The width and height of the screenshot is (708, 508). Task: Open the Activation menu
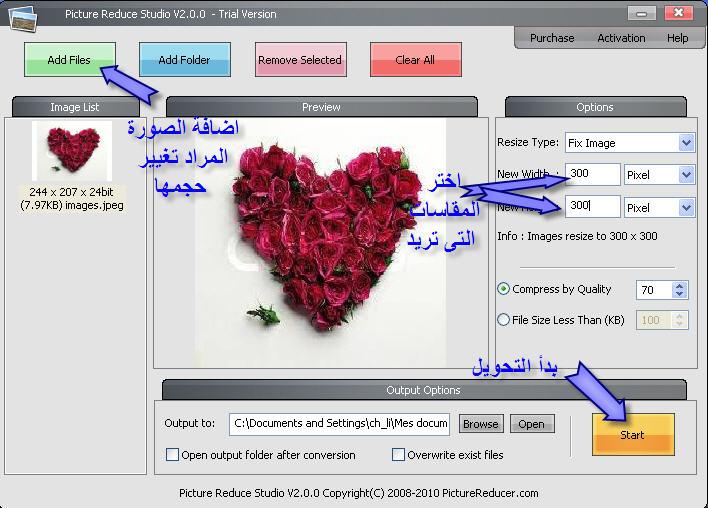click(621, 38)
